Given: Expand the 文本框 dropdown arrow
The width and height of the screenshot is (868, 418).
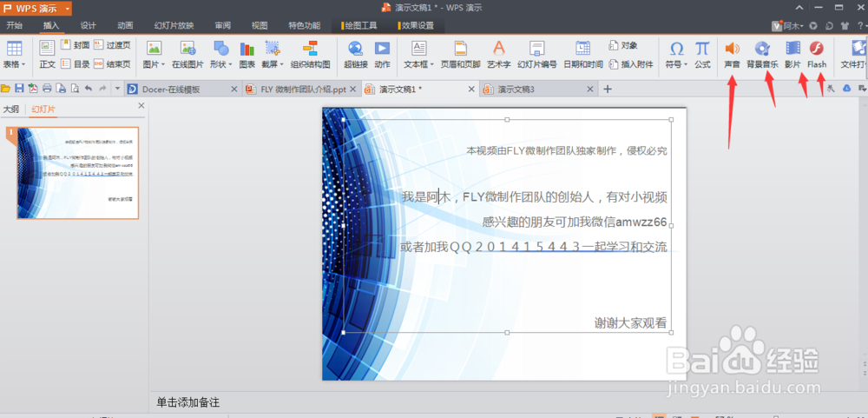Looking at the screenshot, I should [x=431, y=65].
